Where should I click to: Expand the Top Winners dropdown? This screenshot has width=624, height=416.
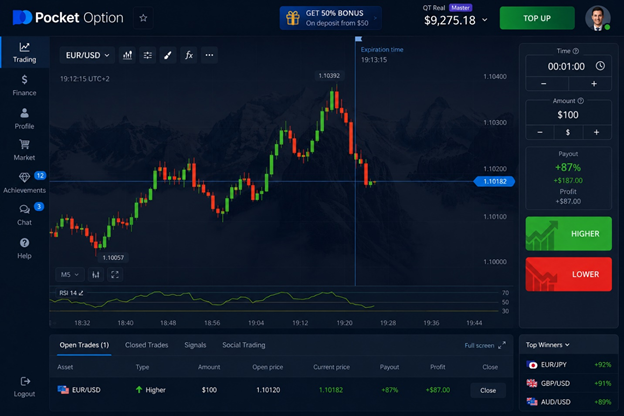pos(548,345)
